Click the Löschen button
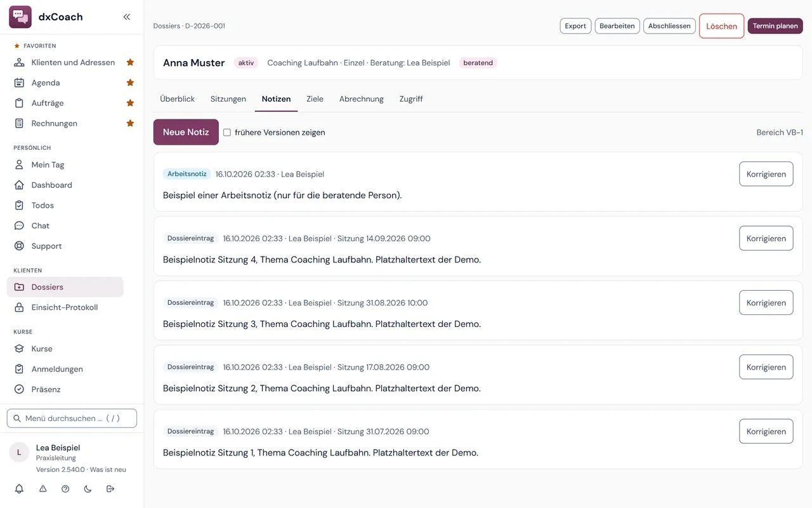Viewport: 812px width, 508px height. pos(721,26)
